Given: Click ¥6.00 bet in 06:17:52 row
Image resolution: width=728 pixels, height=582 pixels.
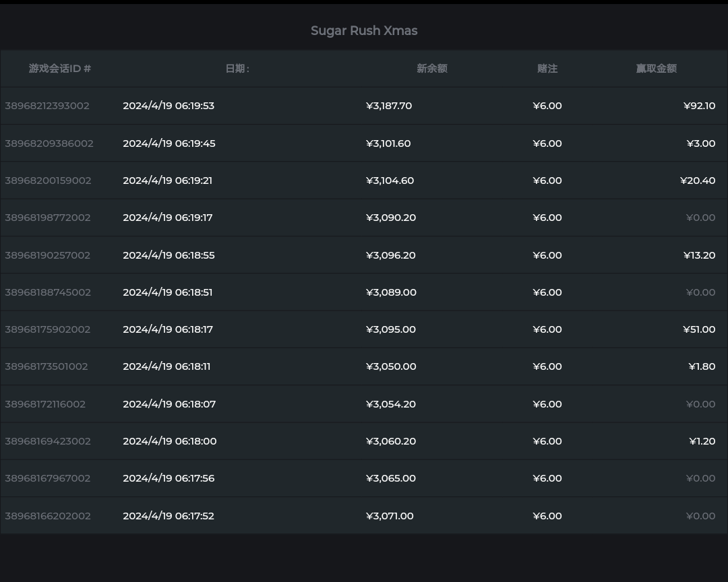Looking at the screenshot, I should [x=547, y=516].
